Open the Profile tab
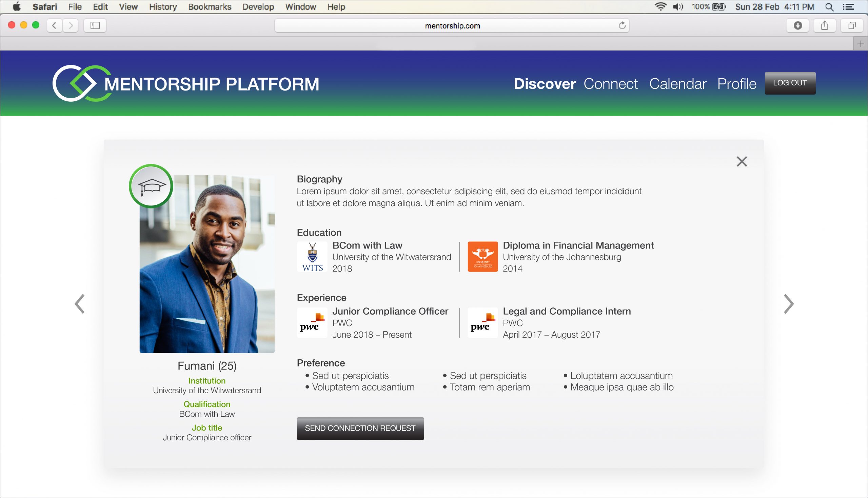This screenshot has width=868, height=498. 737,84
